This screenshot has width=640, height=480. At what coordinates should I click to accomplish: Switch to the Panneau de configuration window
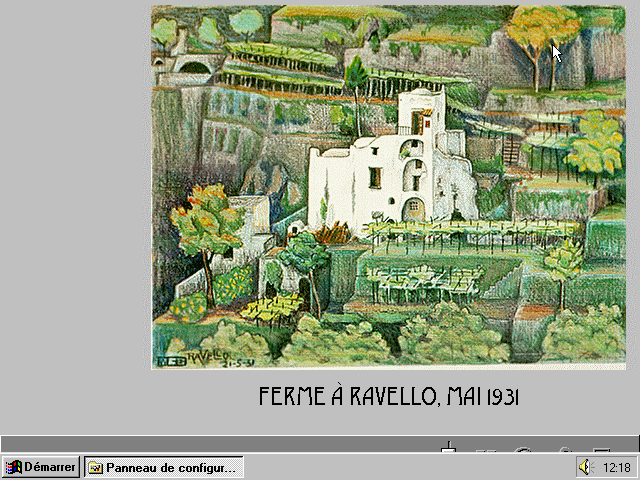(x=164, y=467)
